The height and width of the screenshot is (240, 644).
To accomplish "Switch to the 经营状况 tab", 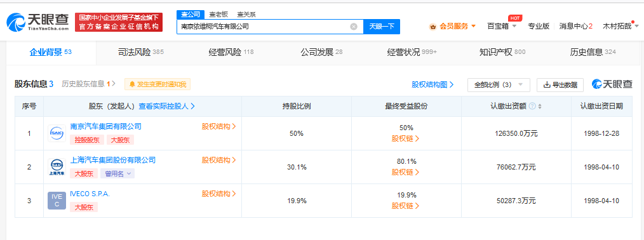I will [412, 53].
